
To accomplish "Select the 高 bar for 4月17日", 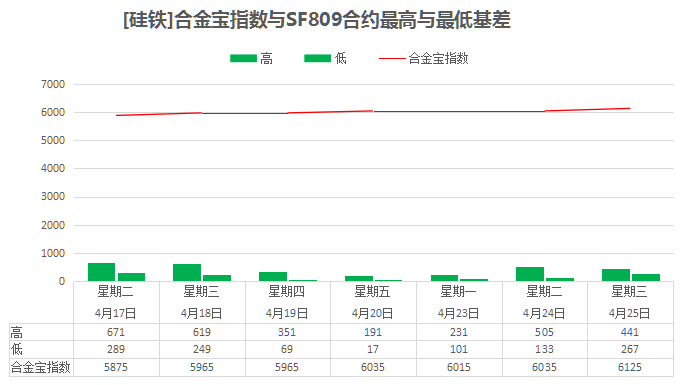I will point(101,272).
